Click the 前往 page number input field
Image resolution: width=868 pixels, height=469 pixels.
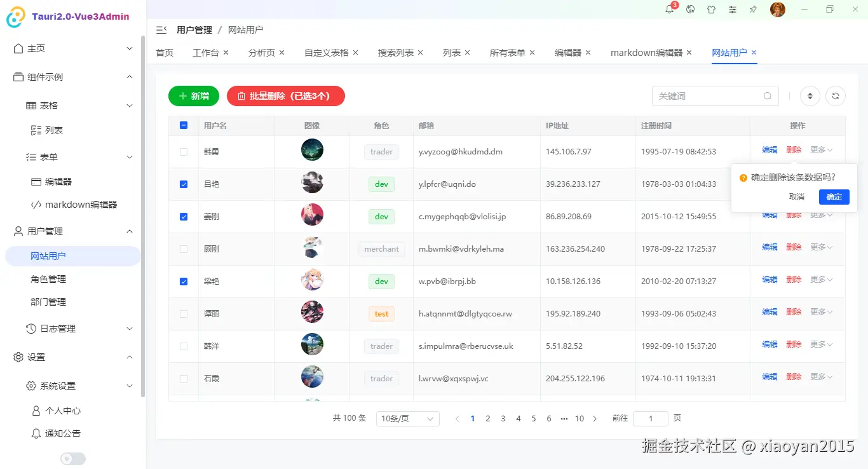pyautogui.click(x=650, y=418)
